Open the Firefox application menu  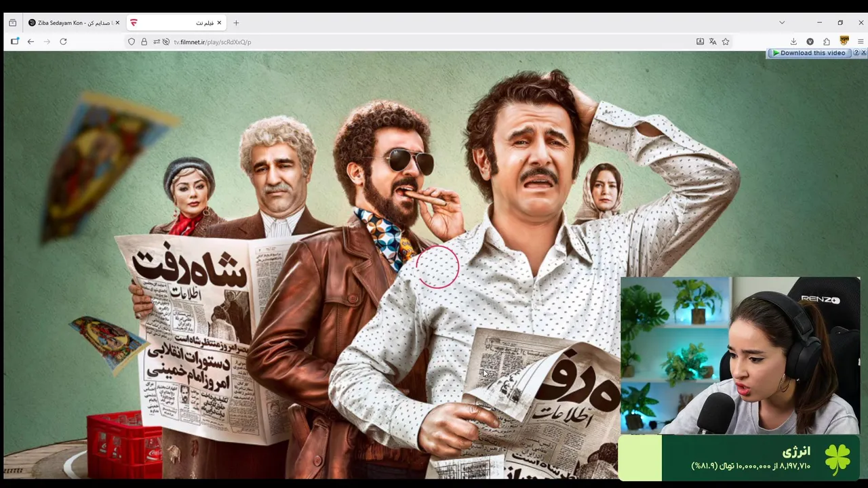pyautogui.click(x=861, y=41)
